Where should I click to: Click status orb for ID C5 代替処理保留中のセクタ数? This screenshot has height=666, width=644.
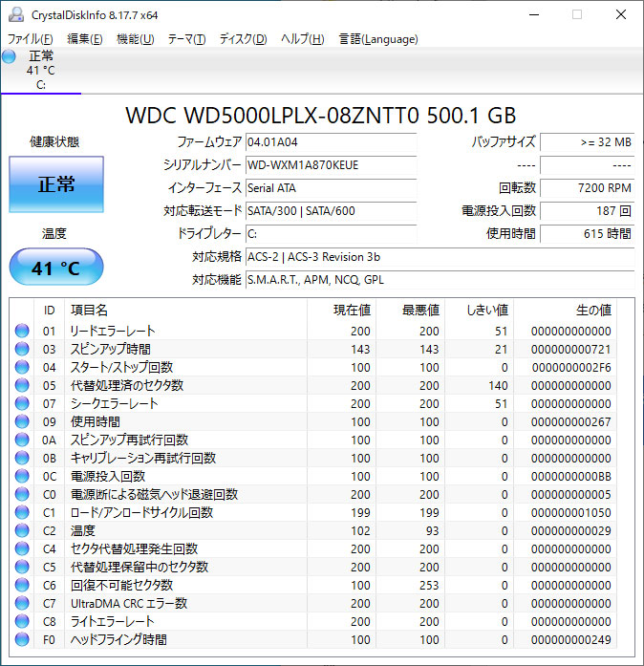point(22,567)
